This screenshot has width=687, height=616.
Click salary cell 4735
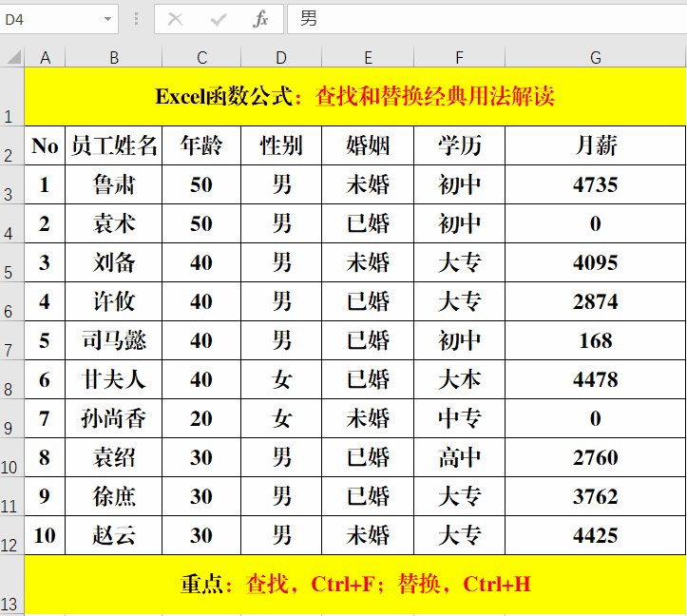pos(596,184)
